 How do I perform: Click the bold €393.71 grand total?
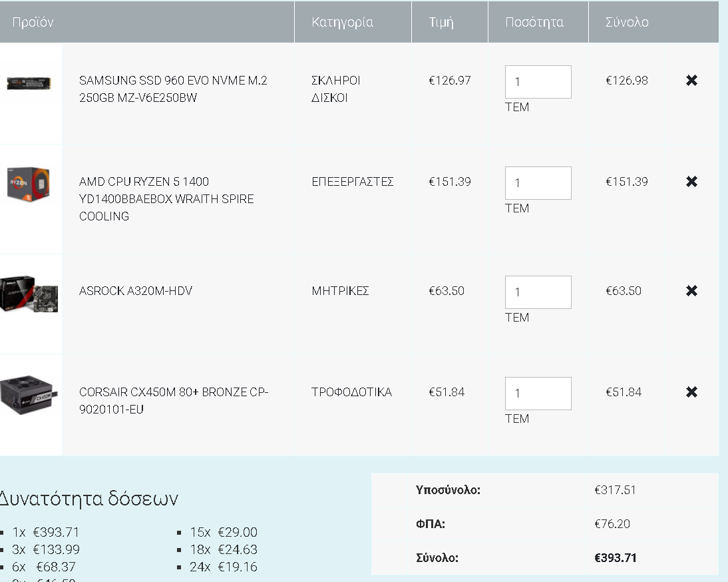pos(615,558)
